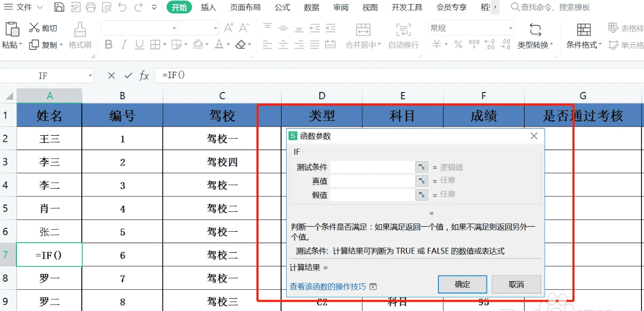Switch to the 公式 ribbon tab

pyautogui.click(x=282, y=7)
